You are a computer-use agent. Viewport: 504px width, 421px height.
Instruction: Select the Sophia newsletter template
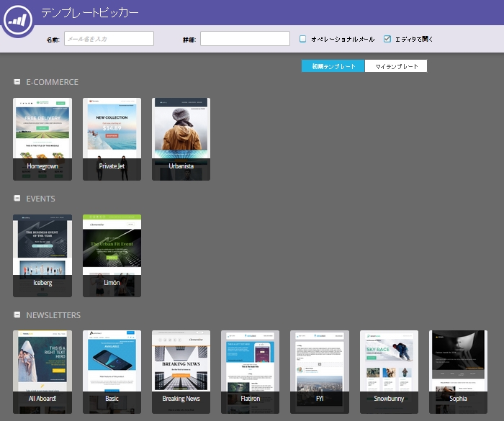pos(458,372)
